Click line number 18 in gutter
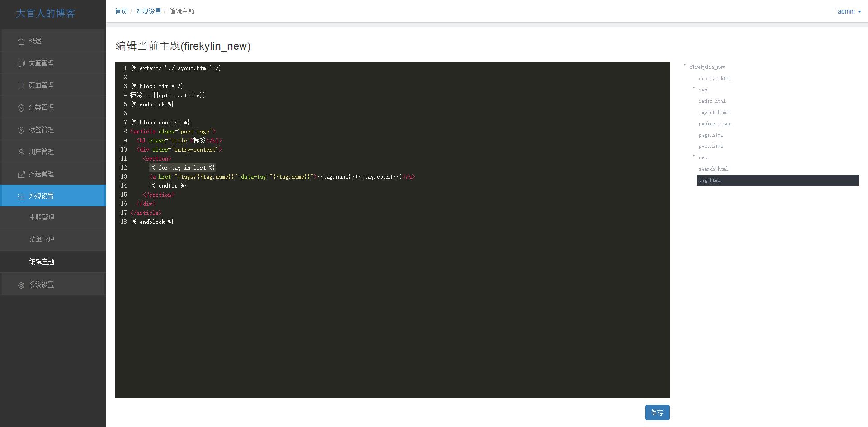Screen dimensions: 868x427 (123, 222)
